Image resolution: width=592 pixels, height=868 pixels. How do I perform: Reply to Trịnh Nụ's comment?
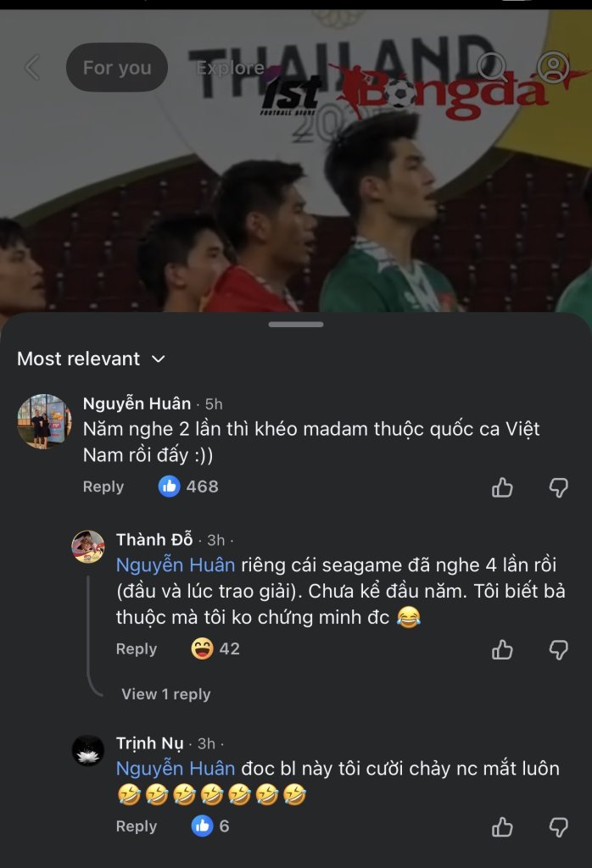pos(137,826)
